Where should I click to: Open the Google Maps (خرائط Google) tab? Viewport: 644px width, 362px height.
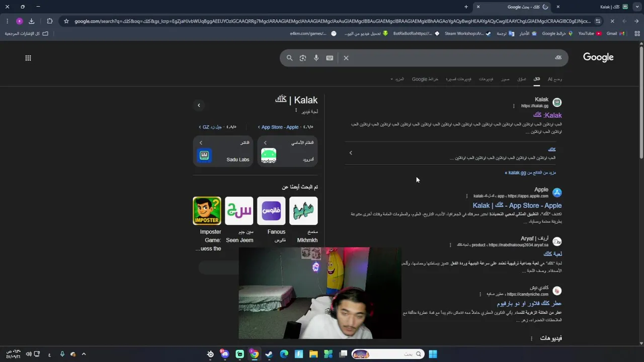425,79
